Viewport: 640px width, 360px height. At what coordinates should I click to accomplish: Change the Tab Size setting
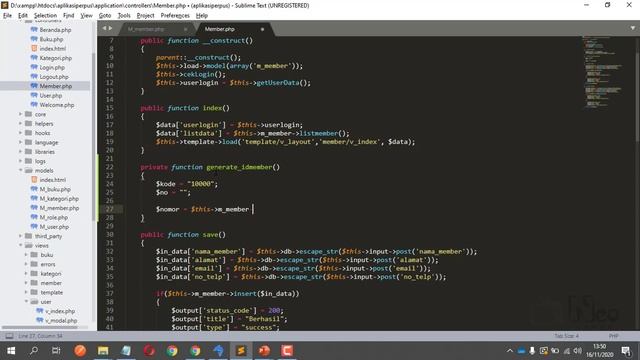(x=566, y=336)
